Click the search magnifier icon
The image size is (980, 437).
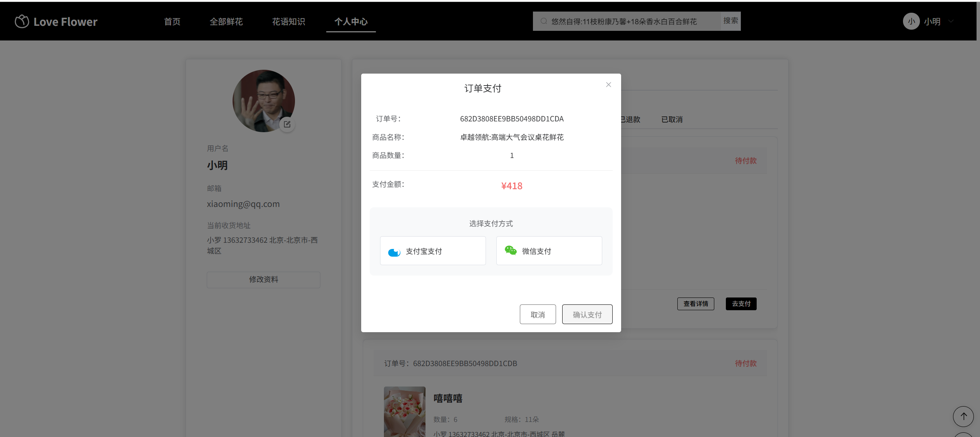[x=544, y=21]
